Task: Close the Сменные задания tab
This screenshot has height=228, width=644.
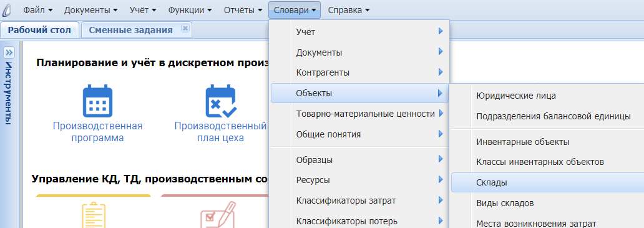Action: point(185,28)
